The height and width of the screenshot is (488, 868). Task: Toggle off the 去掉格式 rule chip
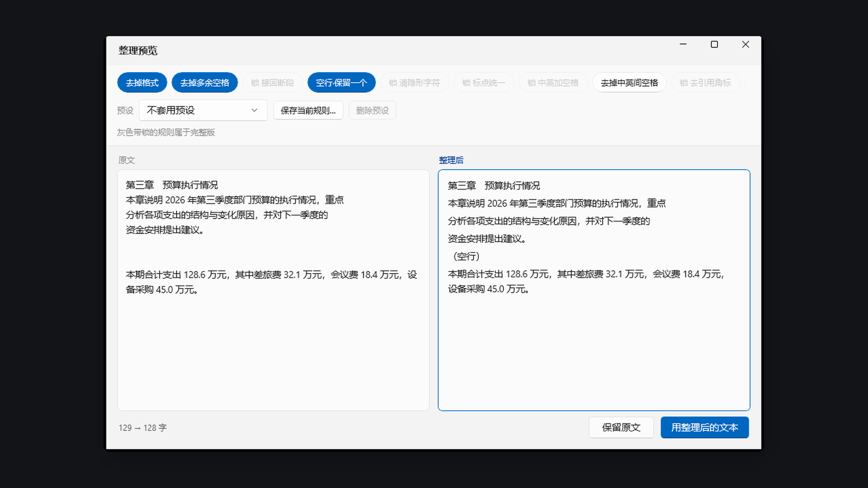(142, 83)
